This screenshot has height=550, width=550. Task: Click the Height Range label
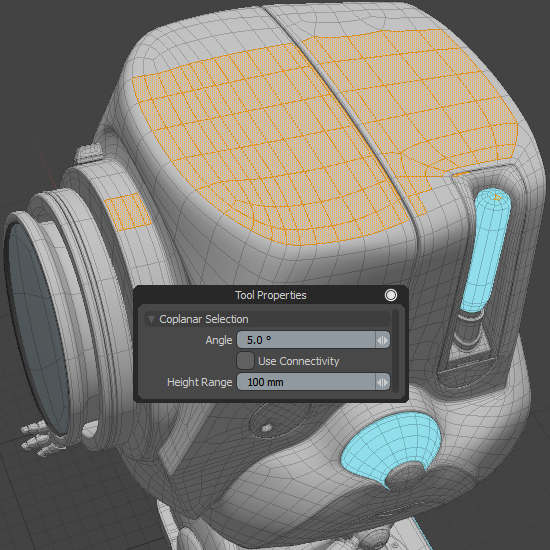pos(200,382)
